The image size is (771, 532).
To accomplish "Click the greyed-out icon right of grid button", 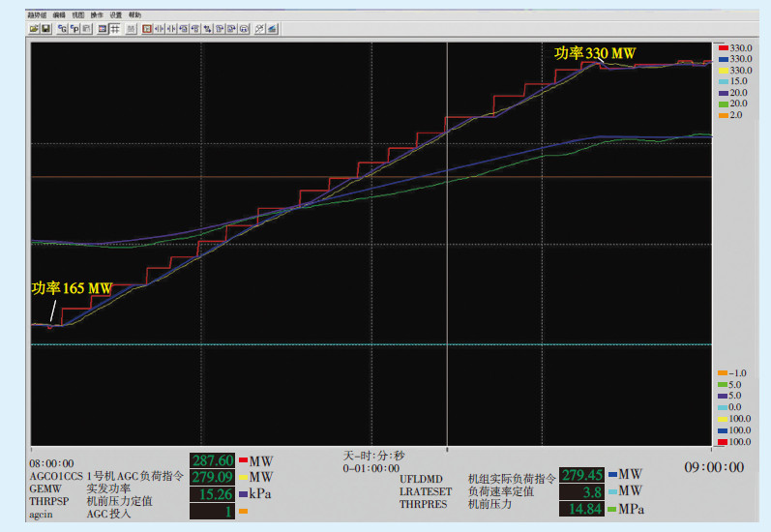I will point(130,28).
